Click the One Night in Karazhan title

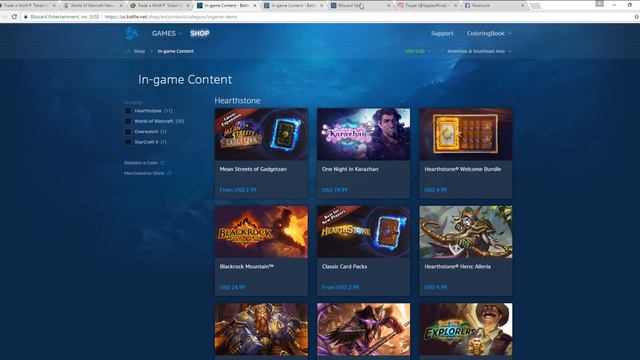(350, 169)
